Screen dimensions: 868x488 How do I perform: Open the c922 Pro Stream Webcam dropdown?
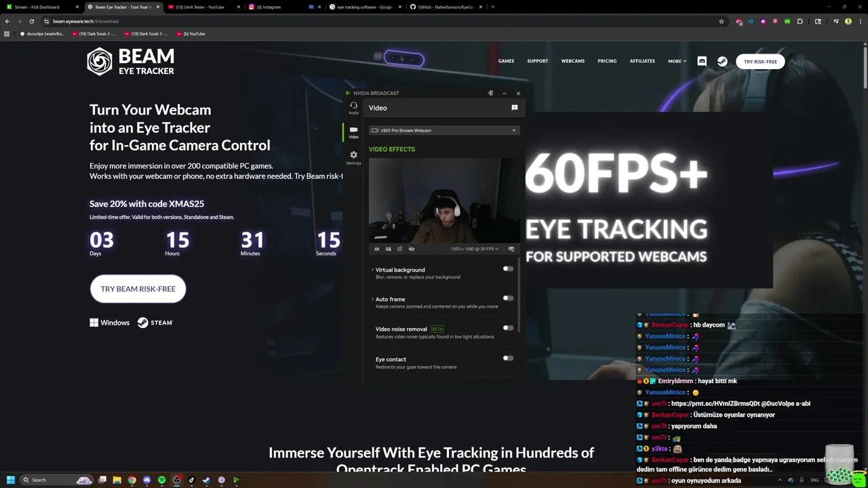(444, 130)
